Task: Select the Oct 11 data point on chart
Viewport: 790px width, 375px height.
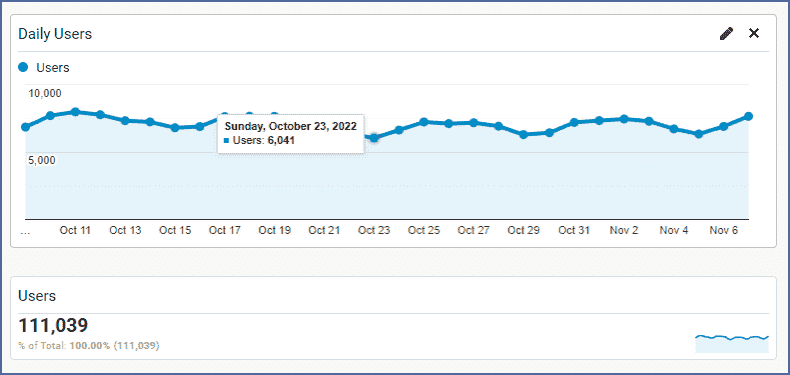Action: (75, 111)
